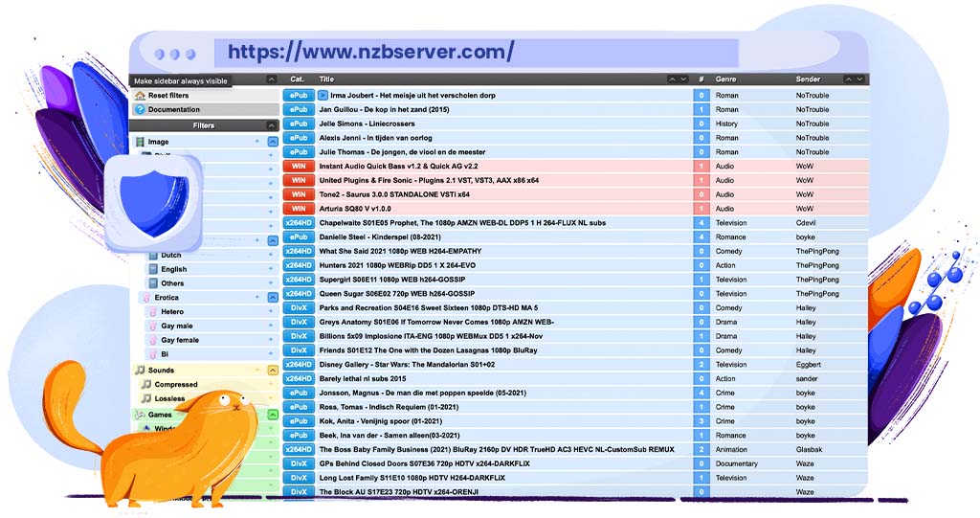Click the Hetero filter icon
This screenshot has height=518, width=980.
[153, 311]
